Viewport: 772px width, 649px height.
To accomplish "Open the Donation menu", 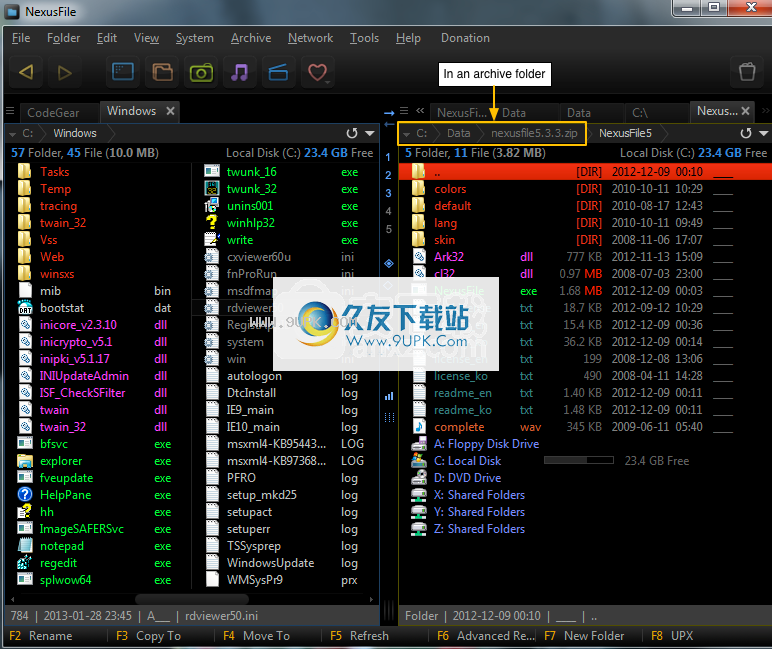I will tap(465, 38).
